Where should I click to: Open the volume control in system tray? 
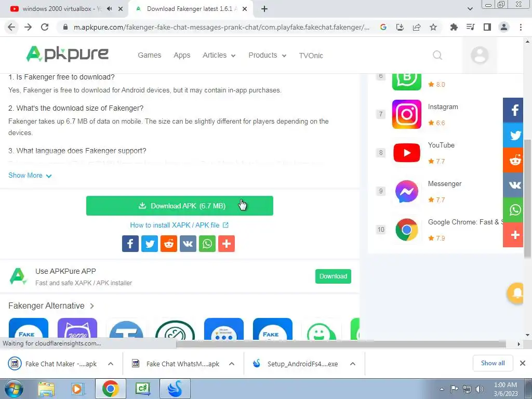479,389
